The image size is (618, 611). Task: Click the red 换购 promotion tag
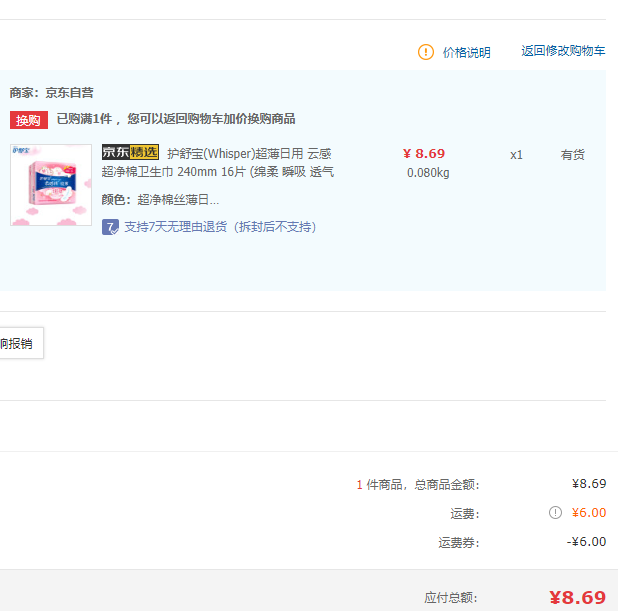click(29, 120)
